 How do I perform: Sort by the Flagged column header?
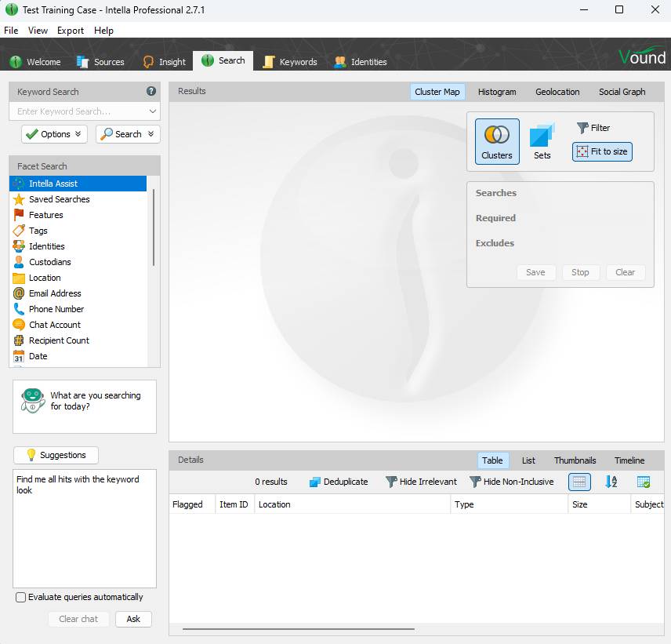click(191, 504)
